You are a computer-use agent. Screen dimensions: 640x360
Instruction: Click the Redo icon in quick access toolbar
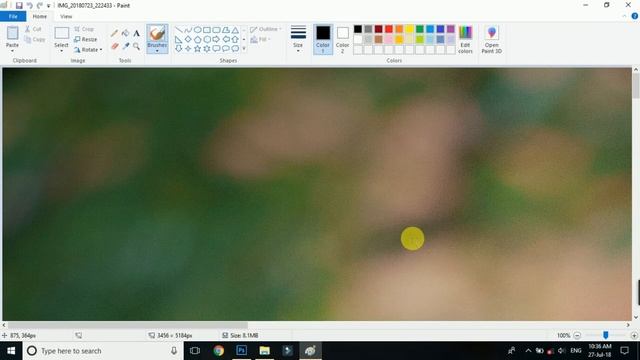coord(40,5)
